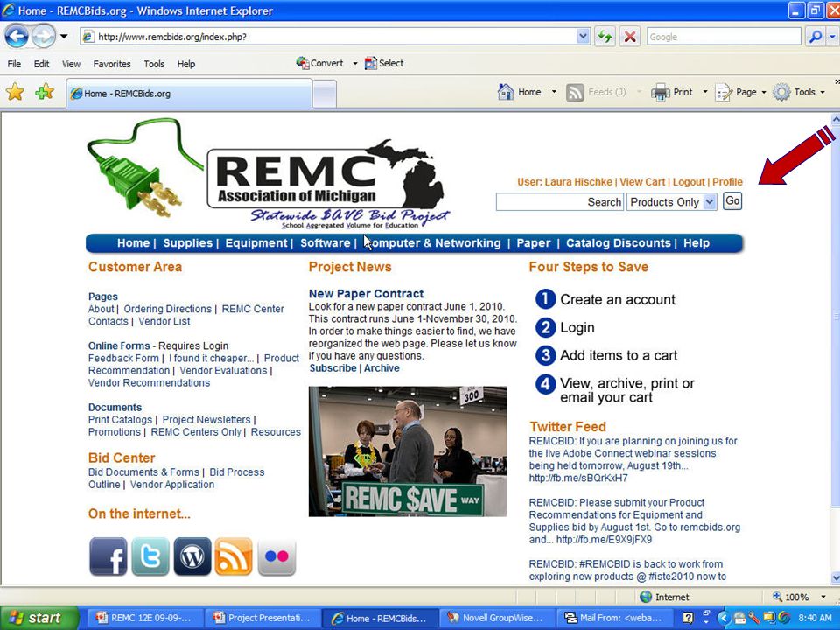Image resolution: width=840 pixels, height=630 pixels.
Task: Open the WordPress social icon
Action: pos(192,556)
